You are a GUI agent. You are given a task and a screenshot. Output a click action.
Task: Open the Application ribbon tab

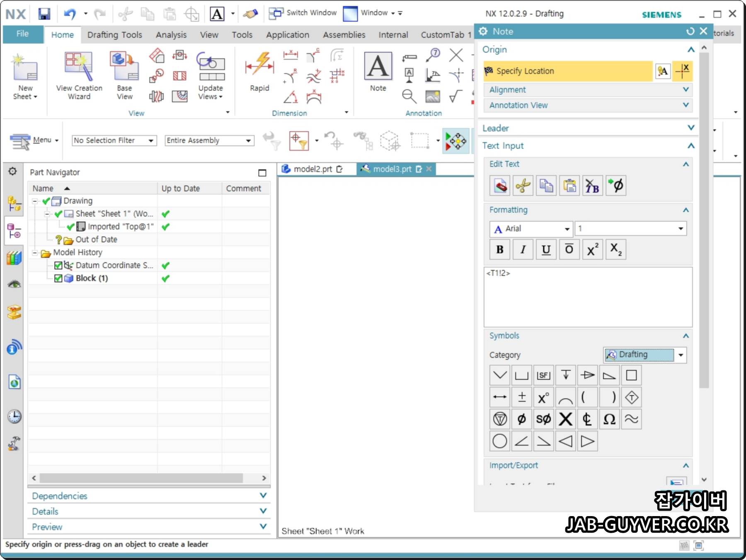point(288,35)
